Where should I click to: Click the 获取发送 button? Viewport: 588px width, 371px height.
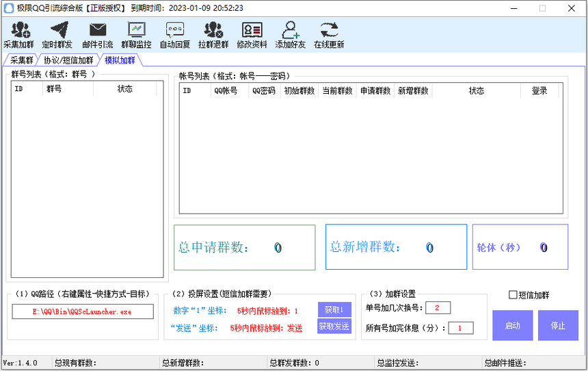334,327
